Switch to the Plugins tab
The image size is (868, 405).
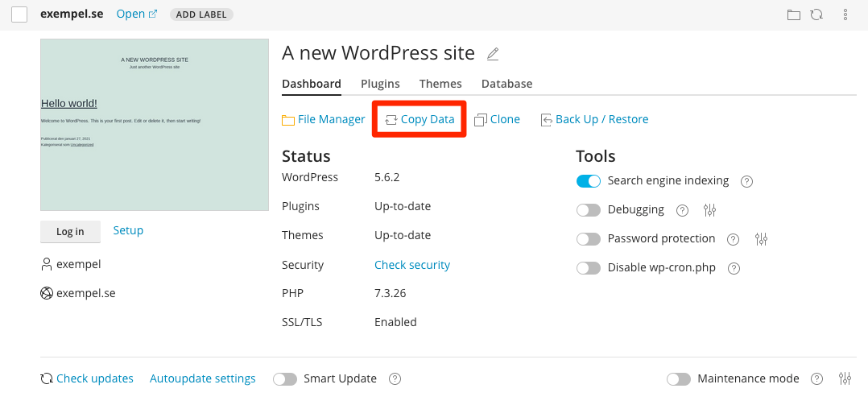pyautogui.click(x=380, y=84)
